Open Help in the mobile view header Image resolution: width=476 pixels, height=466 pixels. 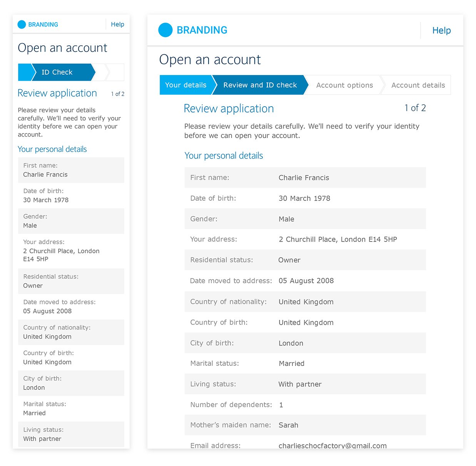point(117,24)
